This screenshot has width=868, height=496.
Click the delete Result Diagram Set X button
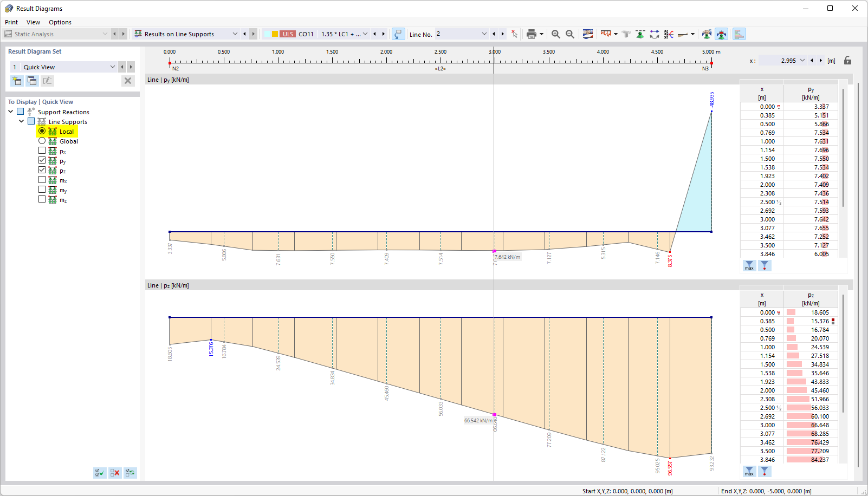pyautogui.click(x=128, y=80)
